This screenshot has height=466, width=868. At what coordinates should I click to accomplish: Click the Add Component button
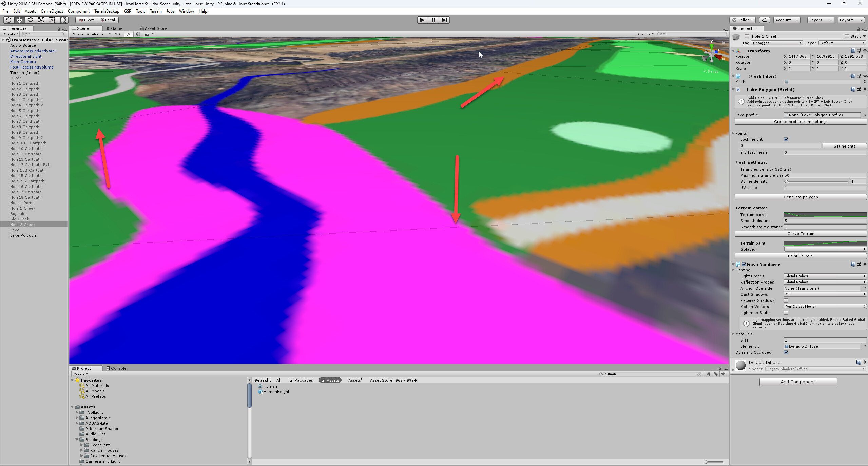tap(797, 382)
